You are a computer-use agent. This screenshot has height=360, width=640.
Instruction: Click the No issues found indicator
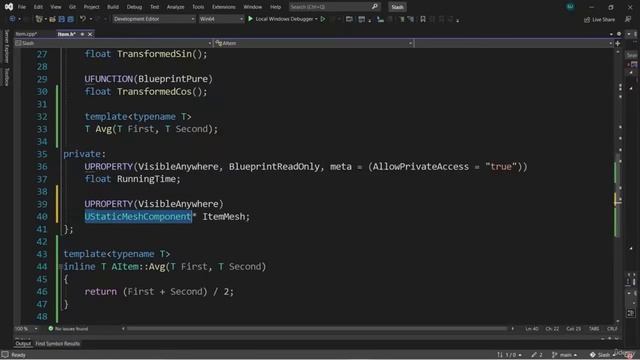pyautogui.click(x=68, y=329)
